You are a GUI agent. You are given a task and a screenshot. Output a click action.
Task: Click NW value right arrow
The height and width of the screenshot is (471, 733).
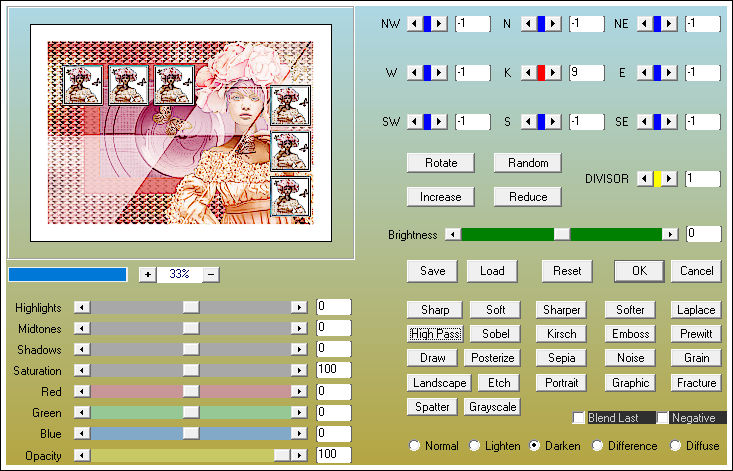tap(439, 23)
